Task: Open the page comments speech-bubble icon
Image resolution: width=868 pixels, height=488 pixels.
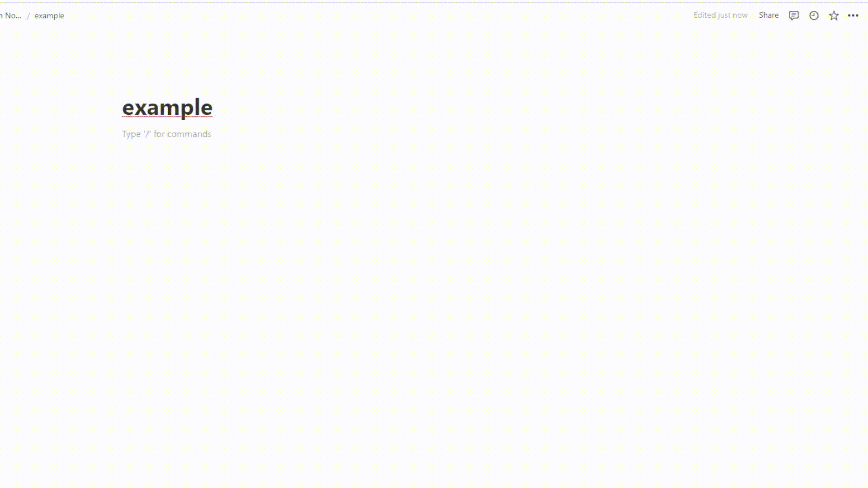Action: click(794, 15)
